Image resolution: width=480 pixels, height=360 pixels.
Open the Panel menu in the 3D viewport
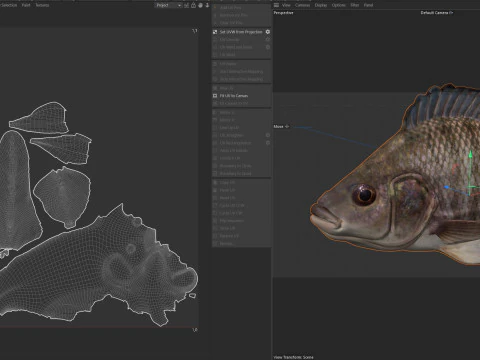click(x=368, y=5)
